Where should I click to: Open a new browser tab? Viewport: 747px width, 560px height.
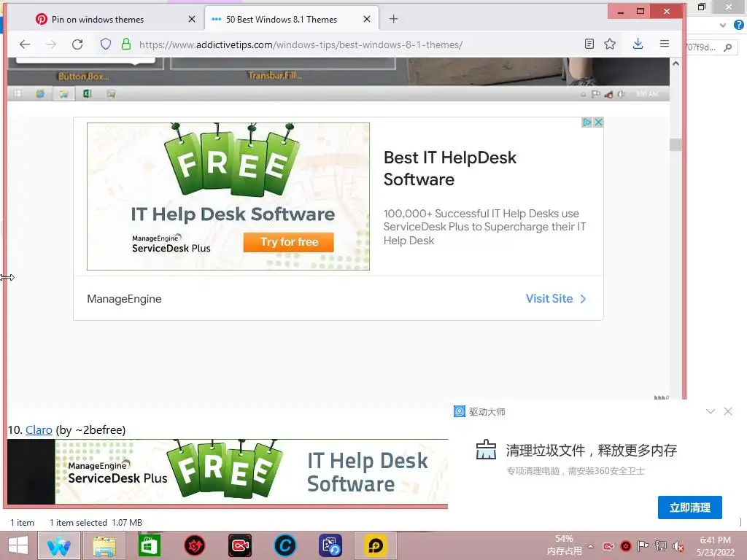coord(393,19)
